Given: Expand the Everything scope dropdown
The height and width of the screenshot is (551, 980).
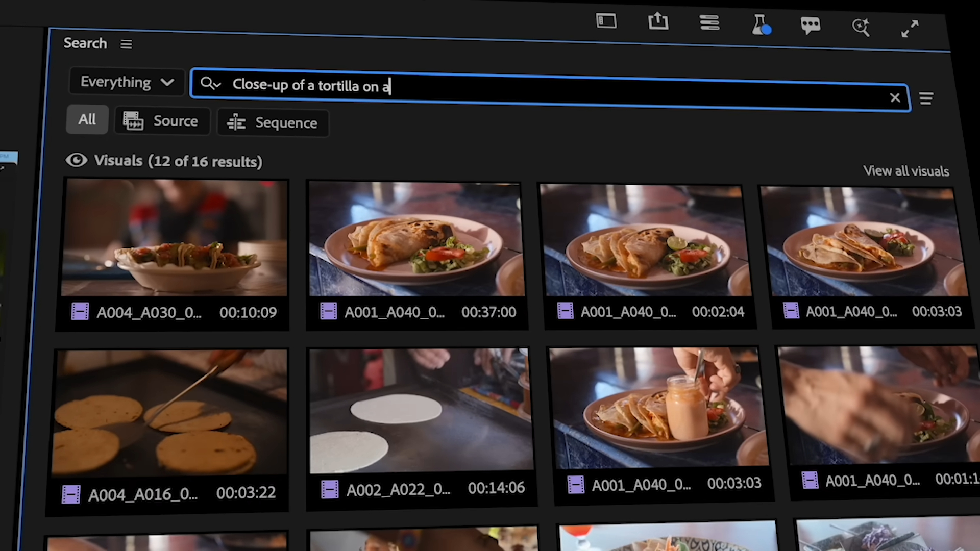Looking at the screenshot, I should pyautogui.click(x=127, y=82).
